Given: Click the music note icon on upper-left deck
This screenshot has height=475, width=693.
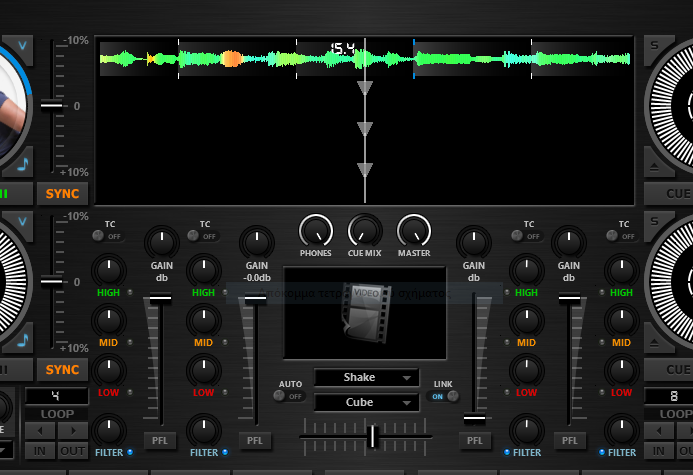Looking at the screenshot, I should 23,164.
